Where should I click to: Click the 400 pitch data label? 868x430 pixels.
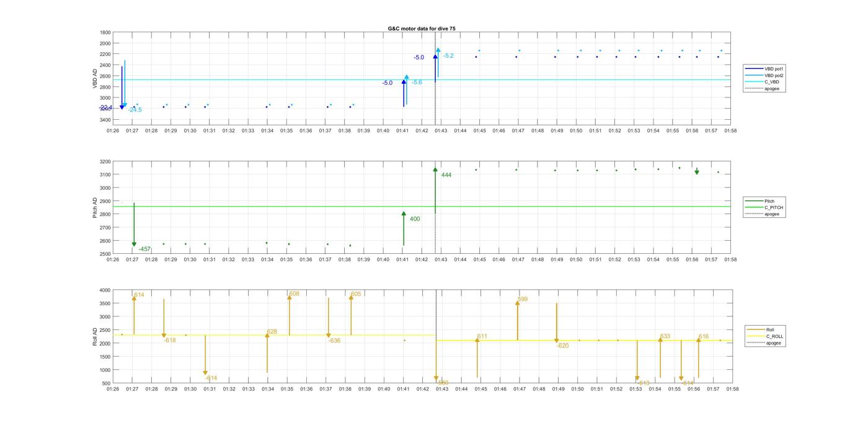[415, 219]
